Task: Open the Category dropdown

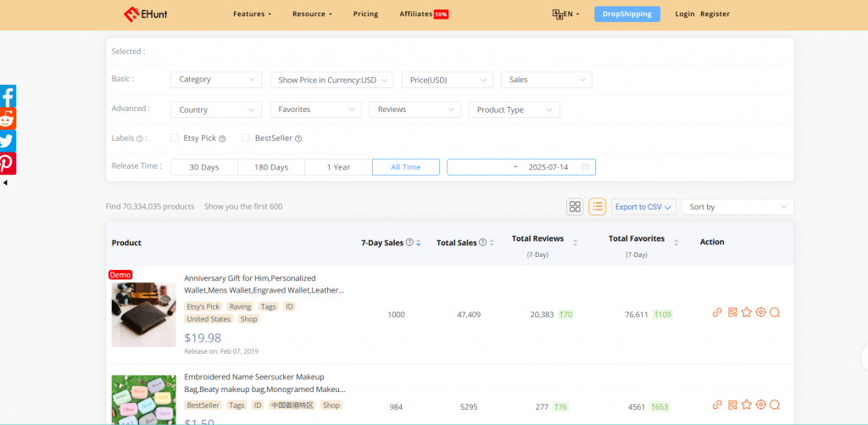Action: point(216,80)
